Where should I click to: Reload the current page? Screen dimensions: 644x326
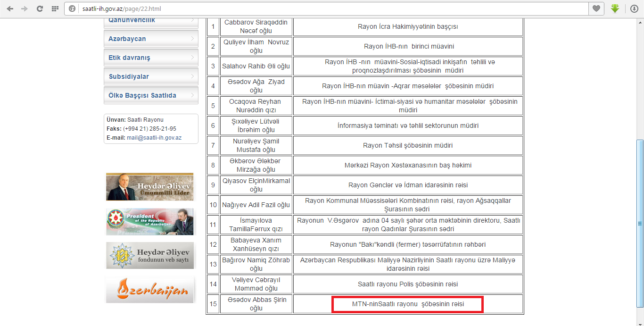tap(40, 8)
